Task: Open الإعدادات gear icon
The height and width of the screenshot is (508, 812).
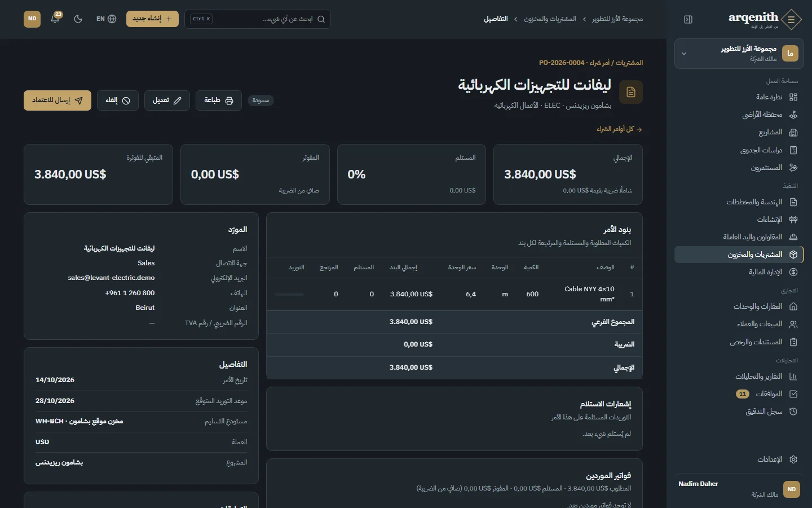Action: coord(793,459)
